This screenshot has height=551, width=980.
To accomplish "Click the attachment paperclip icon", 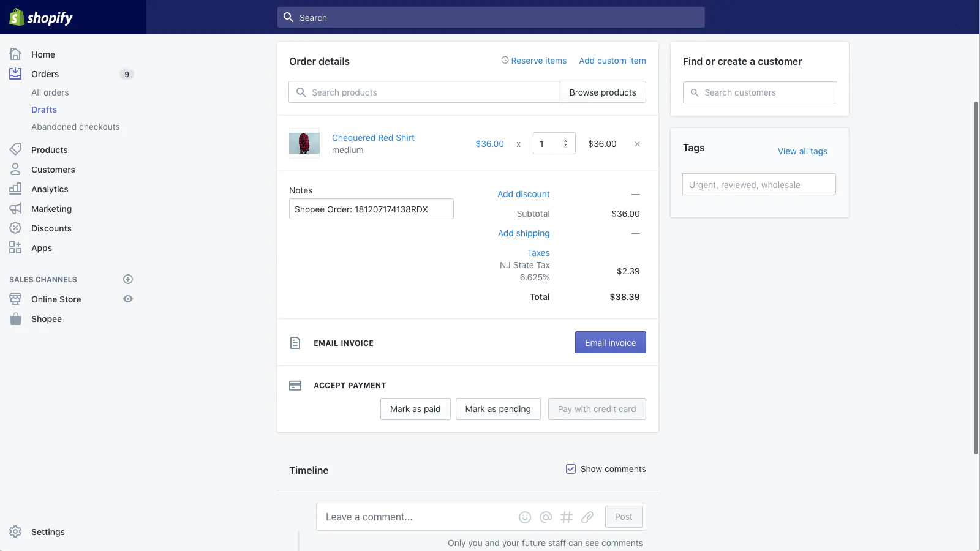I will pyautogui.click(x=587, y=517).
